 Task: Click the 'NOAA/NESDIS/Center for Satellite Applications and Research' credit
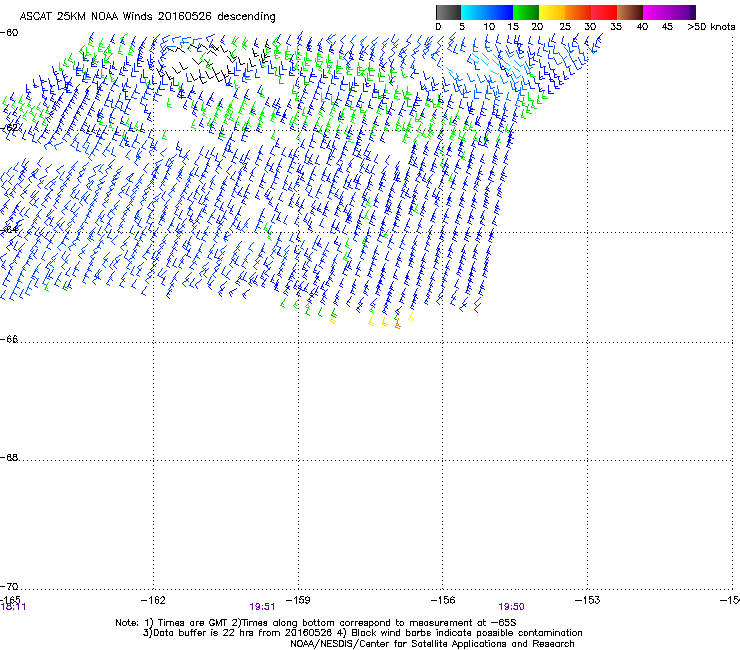(x=432, y=644)
